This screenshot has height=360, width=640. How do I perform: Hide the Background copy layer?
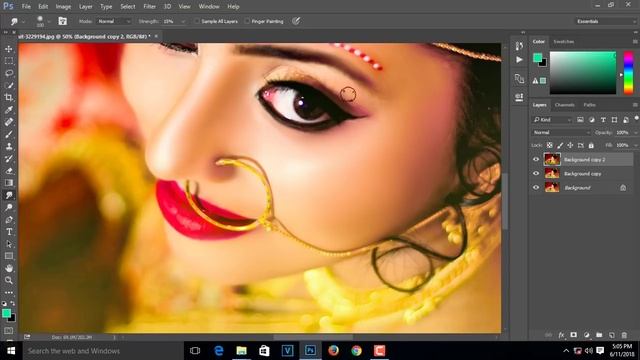coord(536,173)
